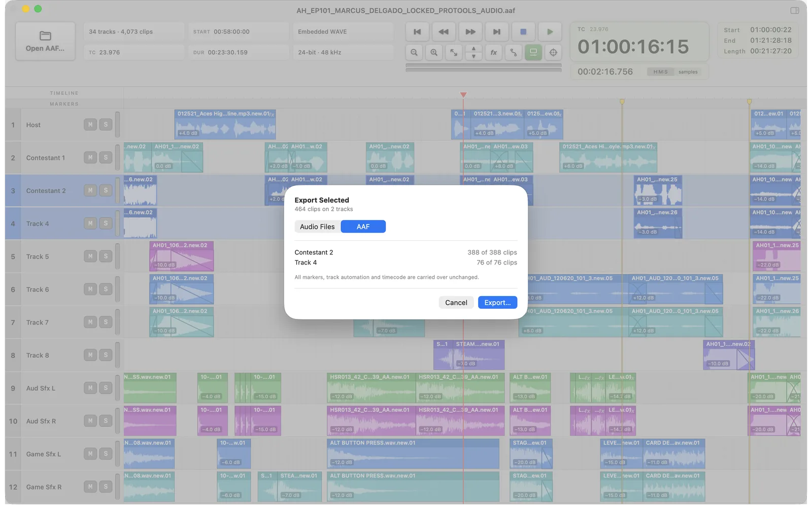Adjust the Host track volume fader
Screen dimensions: 812x519
pos(118,124)
